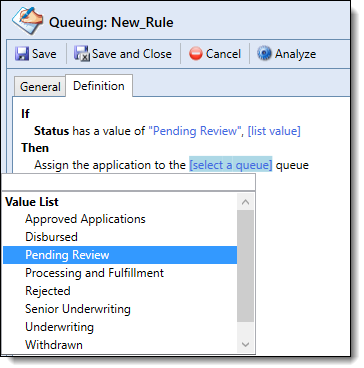
Task: Click the Save and Close disk icon
Action: pos(81,54)
